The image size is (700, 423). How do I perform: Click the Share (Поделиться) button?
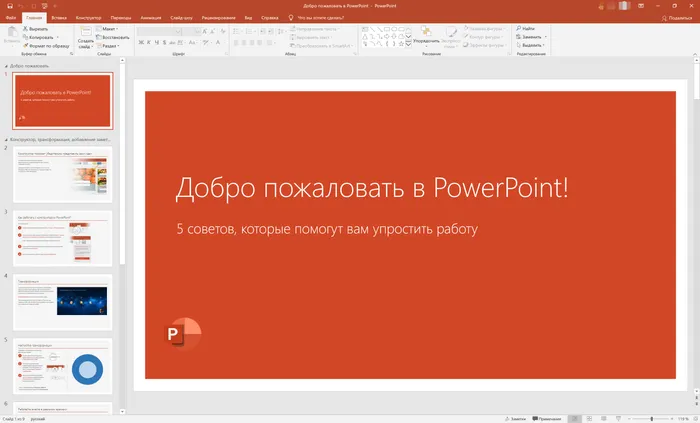[x=677, y=18]
